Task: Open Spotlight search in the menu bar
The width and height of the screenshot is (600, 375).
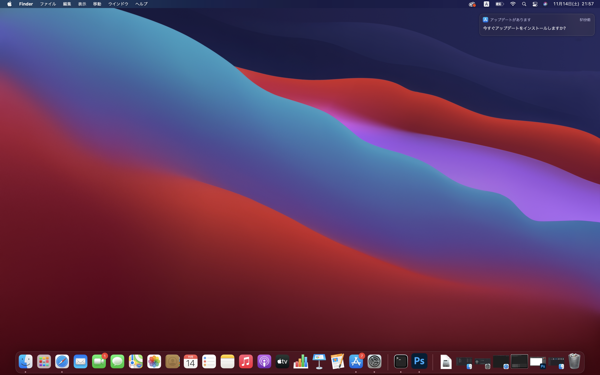Action: [x=524, y=4]
